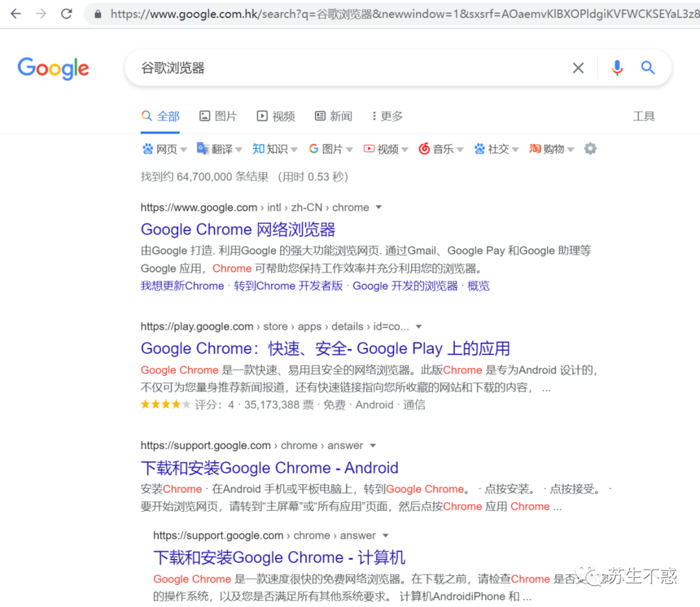Open the 更多 menu

(388, 117)
